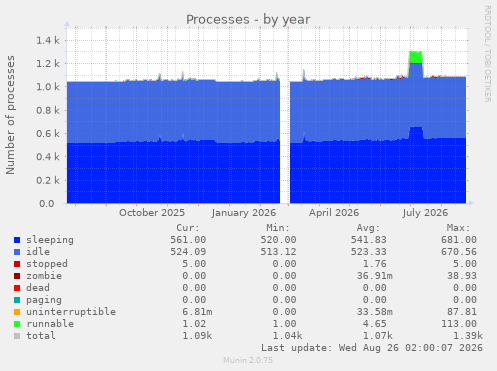
Task: Click the 'October 2025' x-axis label
Action: point(152,213)
